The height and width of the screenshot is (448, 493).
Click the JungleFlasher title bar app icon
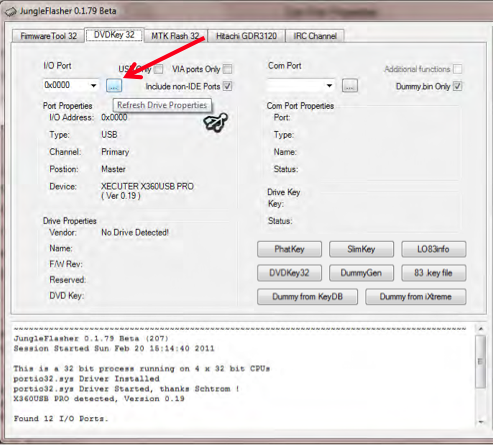click(10, 12)
